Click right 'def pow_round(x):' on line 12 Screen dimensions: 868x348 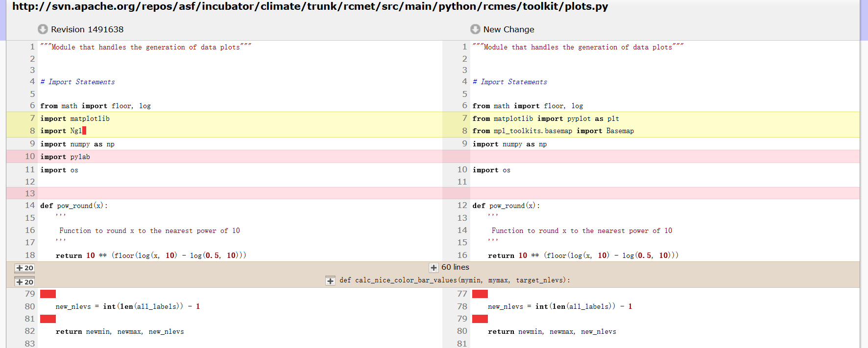506,206
